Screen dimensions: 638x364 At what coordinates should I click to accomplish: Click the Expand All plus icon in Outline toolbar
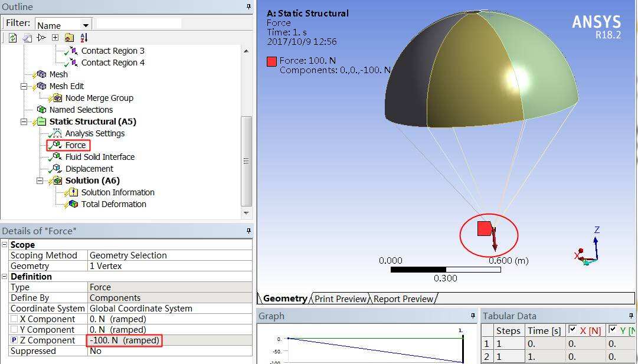55,38
